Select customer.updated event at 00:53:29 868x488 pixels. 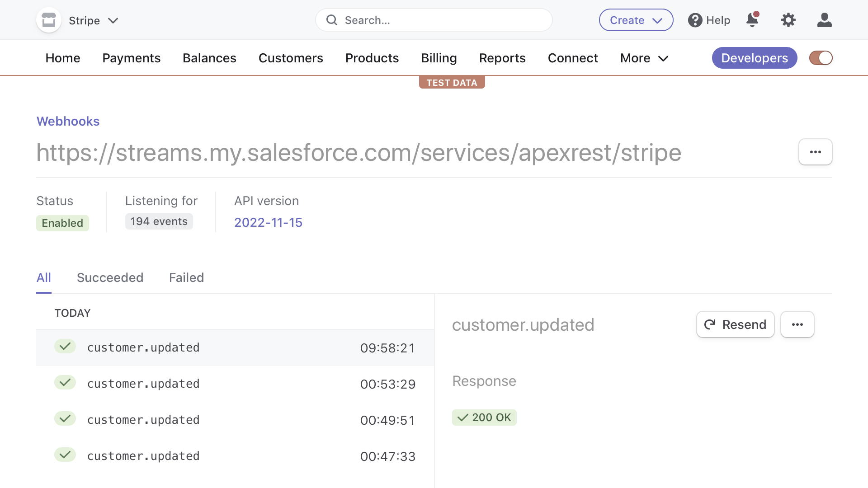pyautogui.click(x=235, y=384)
